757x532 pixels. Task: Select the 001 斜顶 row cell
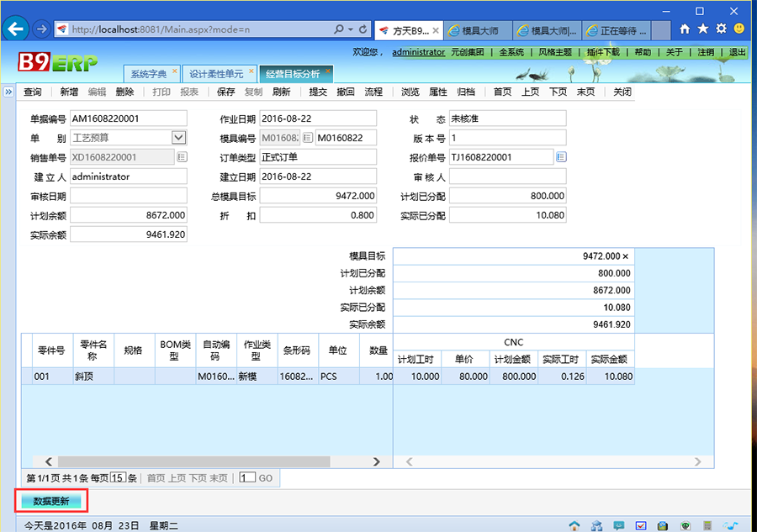52,377
